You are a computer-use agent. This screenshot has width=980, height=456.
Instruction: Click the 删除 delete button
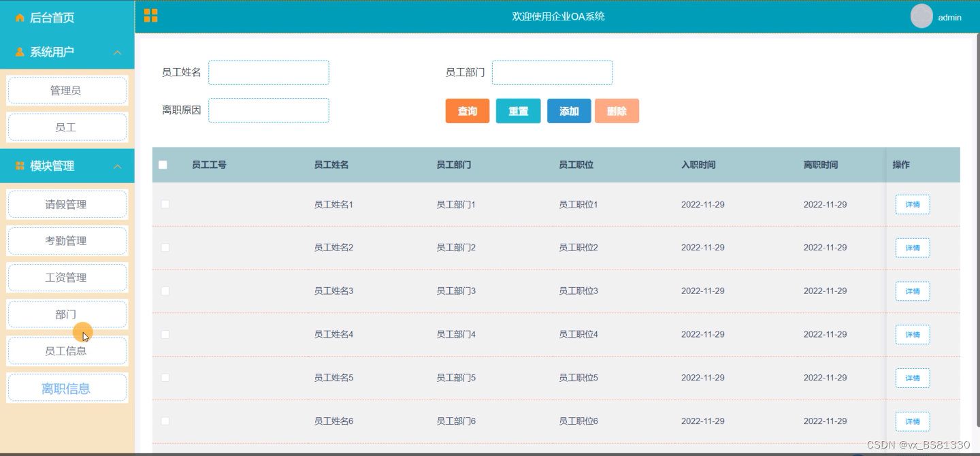pos(617,111)
